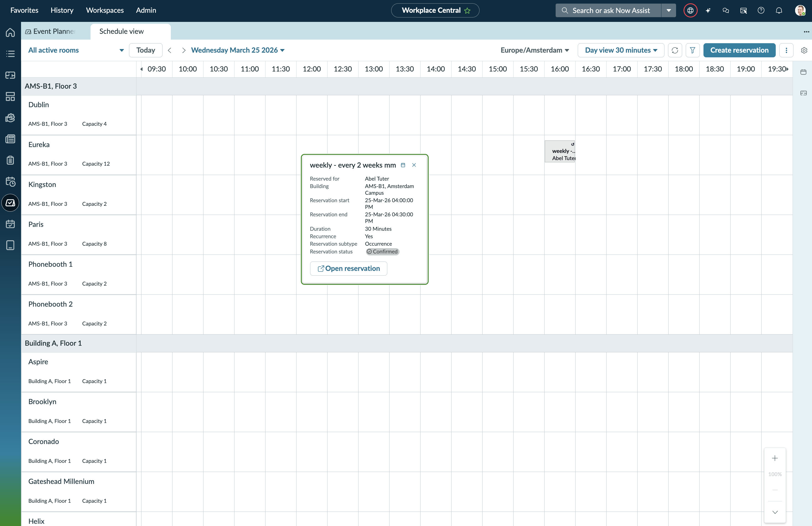812x526 pixels.
Task: Expand the All active rooms dropdown
Action: (76, 50)
